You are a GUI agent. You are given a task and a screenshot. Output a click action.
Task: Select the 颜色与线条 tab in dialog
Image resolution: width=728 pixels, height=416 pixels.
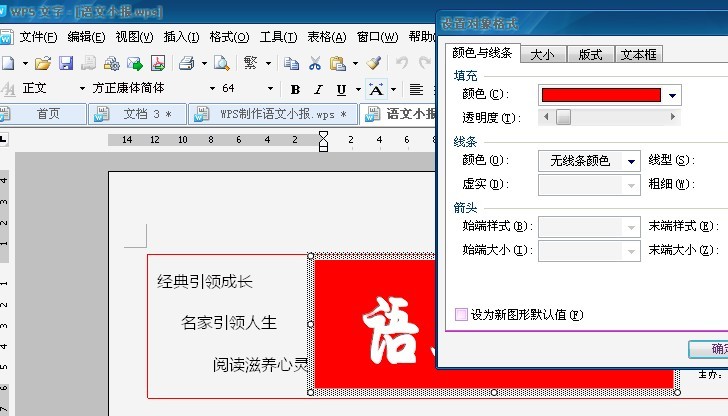(x=482, y=53)
